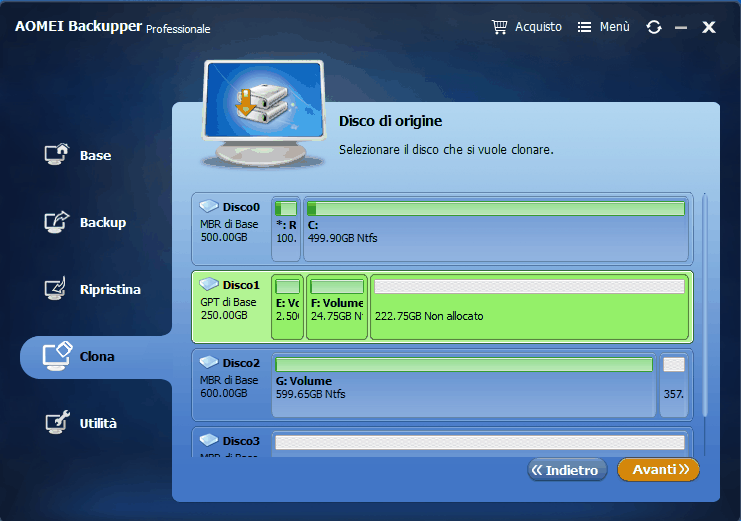Click the Disco3 drive icon
Screen dimensions: 741x521
pyautogui.click(x=208, y=440)
